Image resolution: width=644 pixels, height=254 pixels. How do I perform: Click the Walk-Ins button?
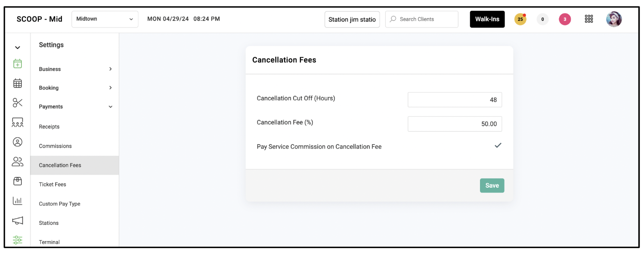tap(487, 19)
